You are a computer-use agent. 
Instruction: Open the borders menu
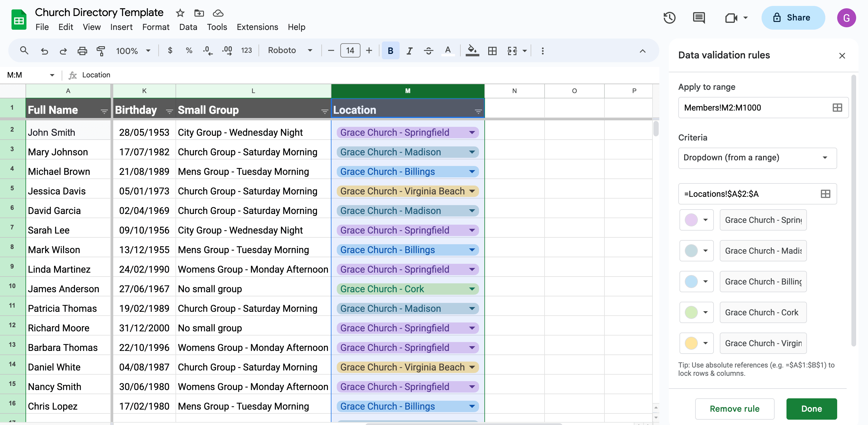(x=492, y=51)
